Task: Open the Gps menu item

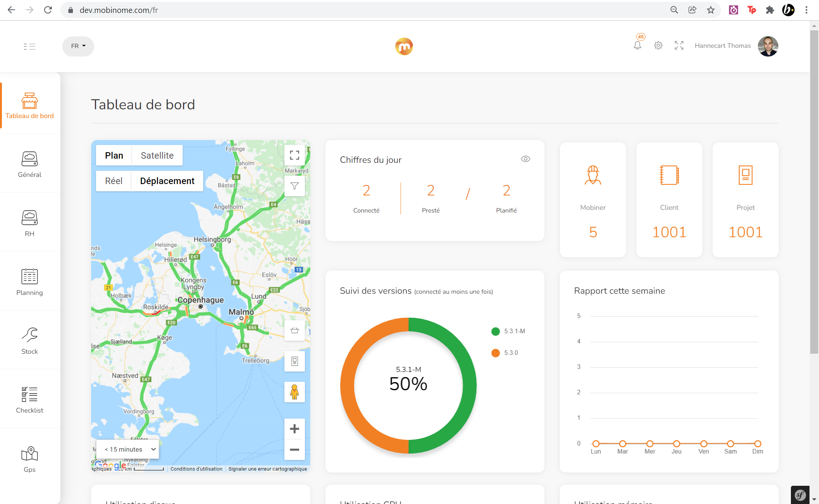Action: [30, 458]
